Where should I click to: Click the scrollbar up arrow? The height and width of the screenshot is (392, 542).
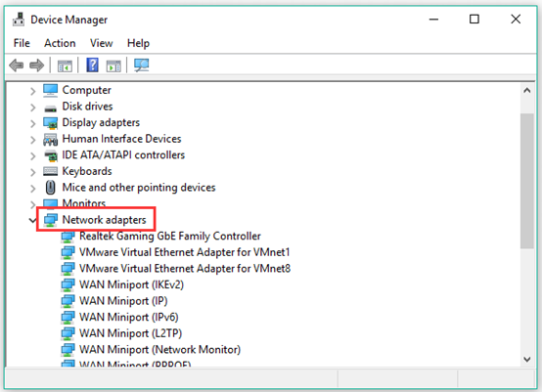(x=526, y=91)
